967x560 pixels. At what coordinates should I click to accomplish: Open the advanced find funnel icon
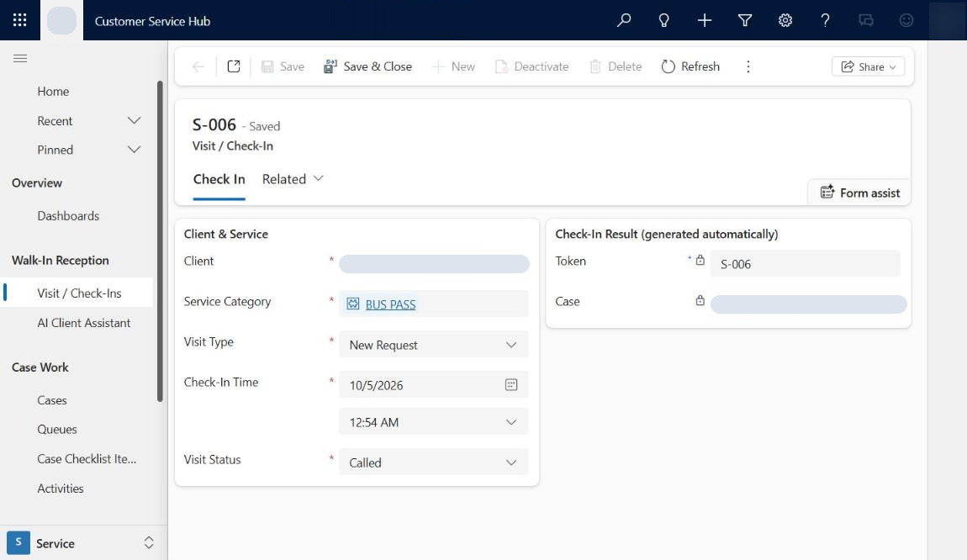coord(745,20)
